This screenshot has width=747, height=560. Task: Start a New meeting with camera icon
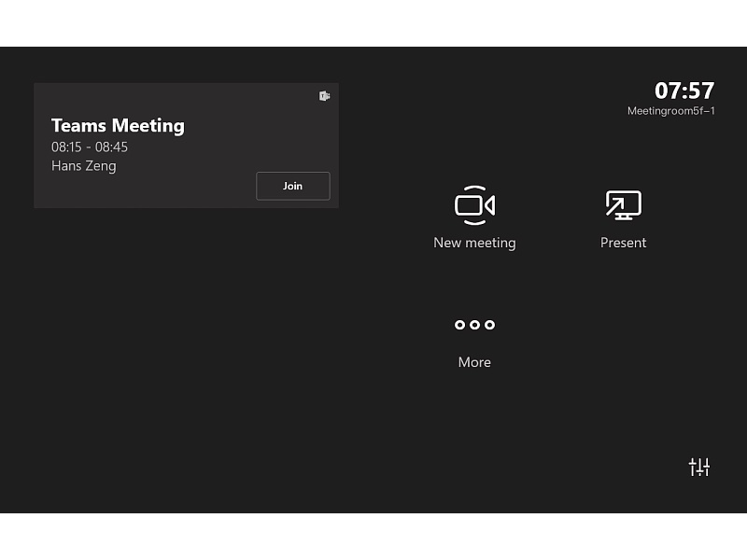pyautogui.click(x=474, y=205)
